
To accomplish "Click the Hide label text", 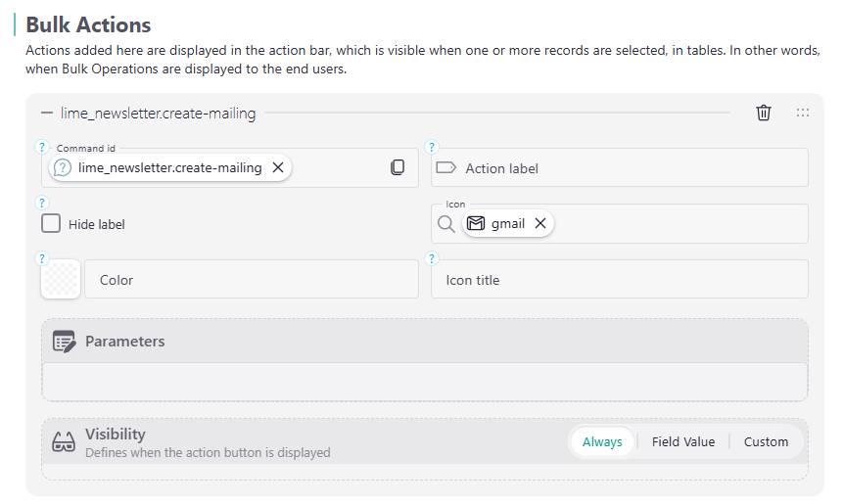I will [97, 224].
